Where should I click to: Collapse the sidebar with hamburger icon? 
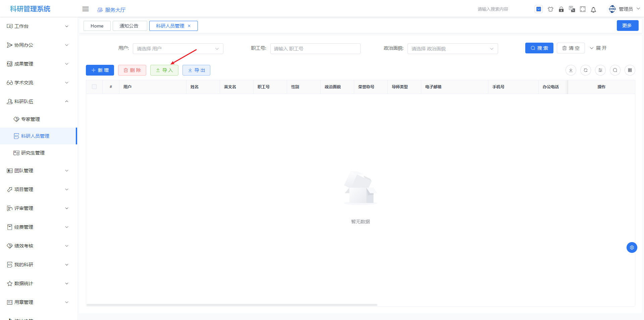(x=86, y=9)
